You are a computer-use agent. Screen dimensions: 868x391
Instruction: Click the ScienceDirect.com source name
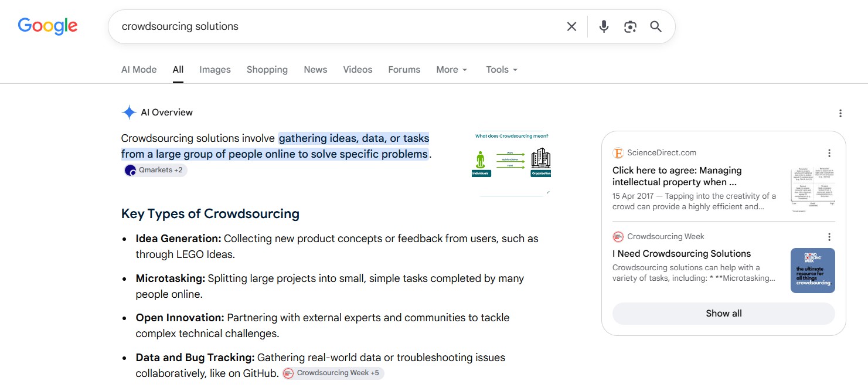662,153
